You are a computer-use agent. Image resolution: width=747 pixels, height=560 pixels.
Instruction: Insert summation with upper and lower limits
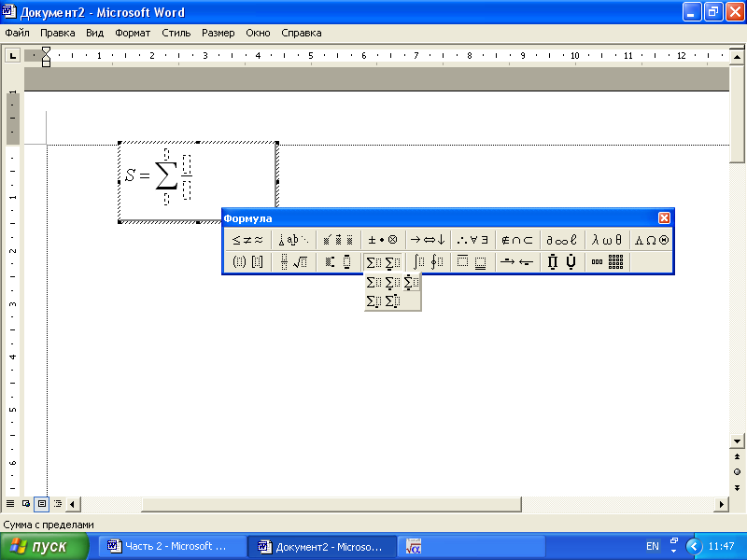pyautogui.click(x=411, y=283)
